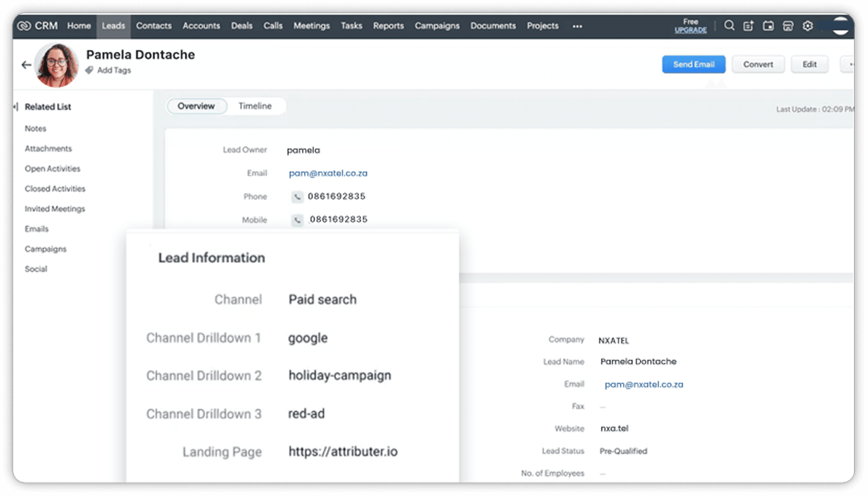Click the Company value NXATEL
868x496 pixels.
point(613,340)
